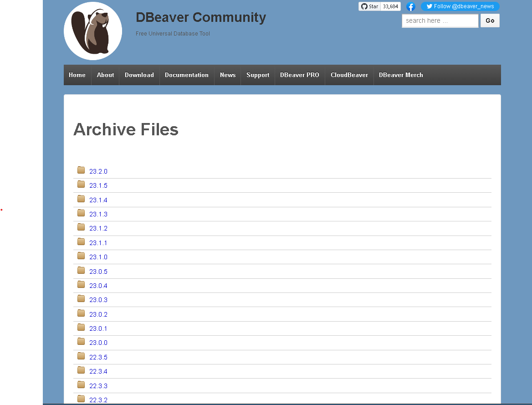Click the GitHub Star button

369,6
